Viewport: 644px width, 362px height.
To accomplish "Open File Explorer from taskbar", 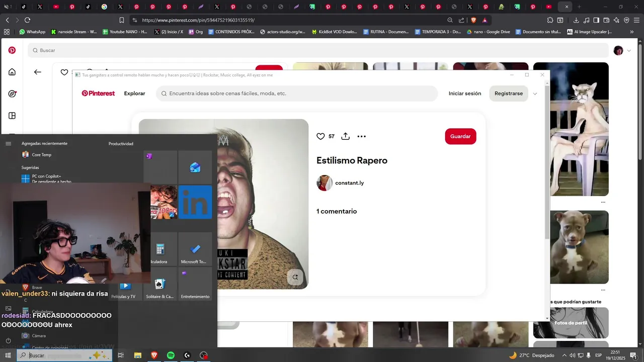I will pyautogui.click(x=137, y=355).
